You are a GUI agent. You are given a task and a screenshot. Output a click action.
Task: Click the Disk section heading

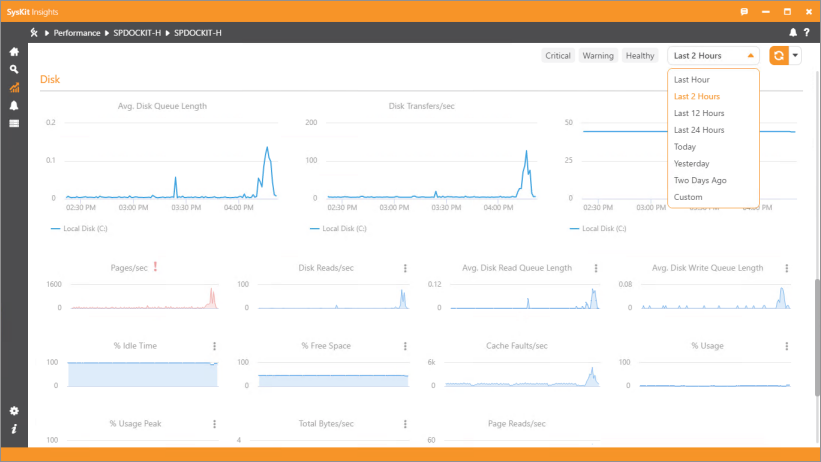[50, 79]
